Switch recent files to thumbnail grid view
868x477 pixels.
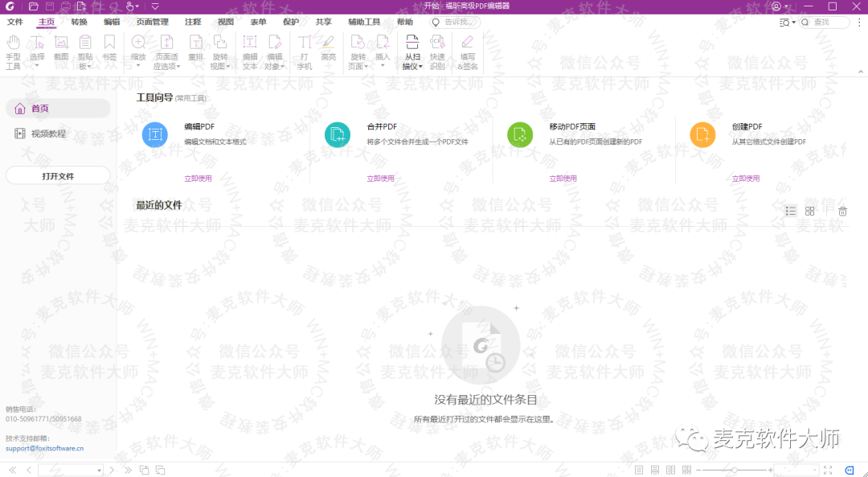pyautogui.click(x=810, y=211)
